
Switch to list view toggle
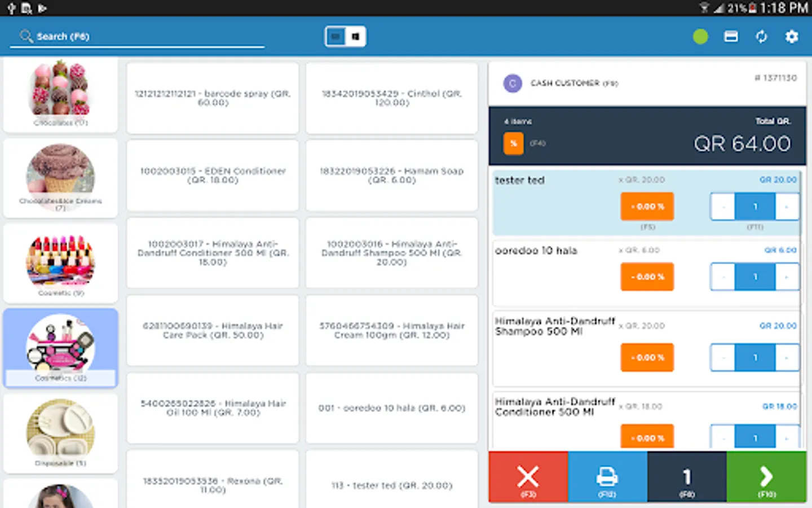tap(336, 37)
